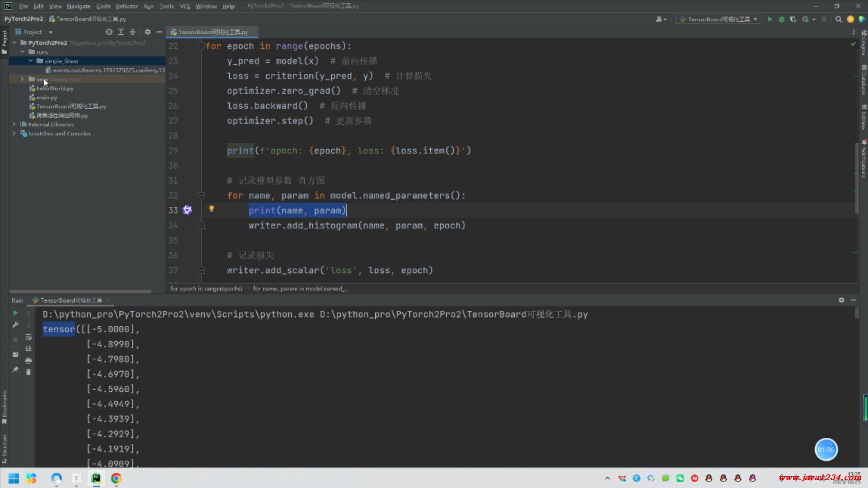868x488 pixels.
Task: Click the wrench icon in Run panel
Action: [x=15, y=325]
